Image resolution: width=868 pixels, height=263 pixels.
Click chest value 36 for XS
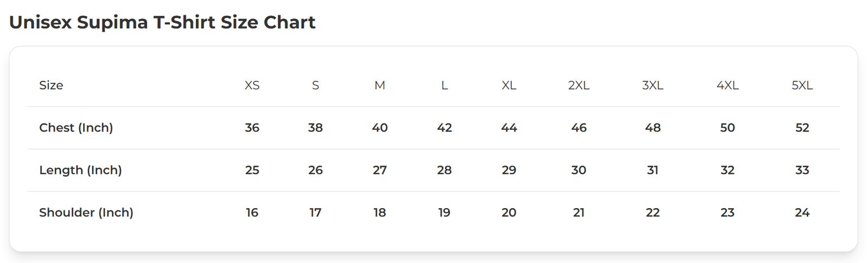(x=252, y=128)
